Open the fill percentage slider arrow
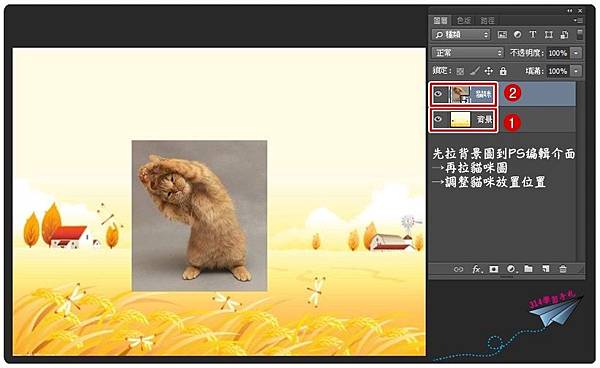This screenshot has height=368, width=600. 576,71
